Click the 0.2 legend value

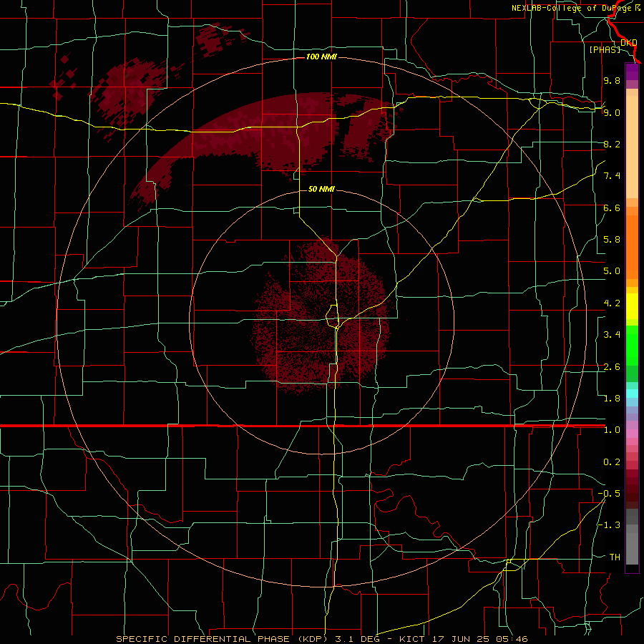click(612, 462)
